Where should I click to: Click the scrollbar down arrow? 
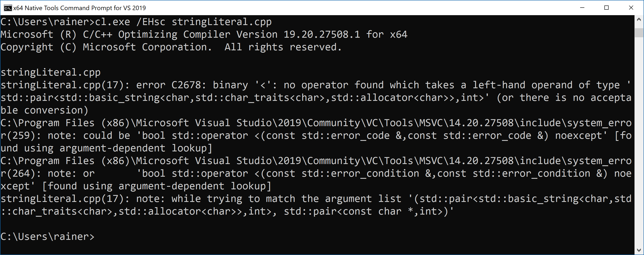coord(639,249)
